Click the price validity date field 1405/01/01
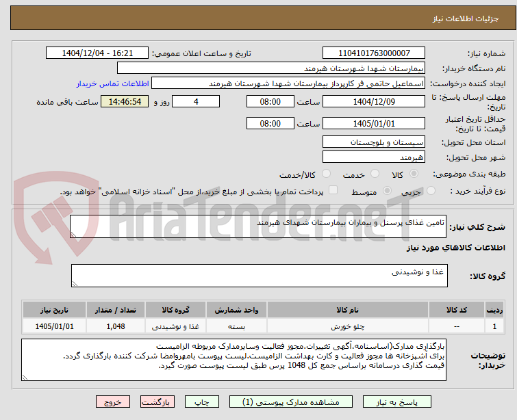Screen dimensions: 517x420 [374, 124]
